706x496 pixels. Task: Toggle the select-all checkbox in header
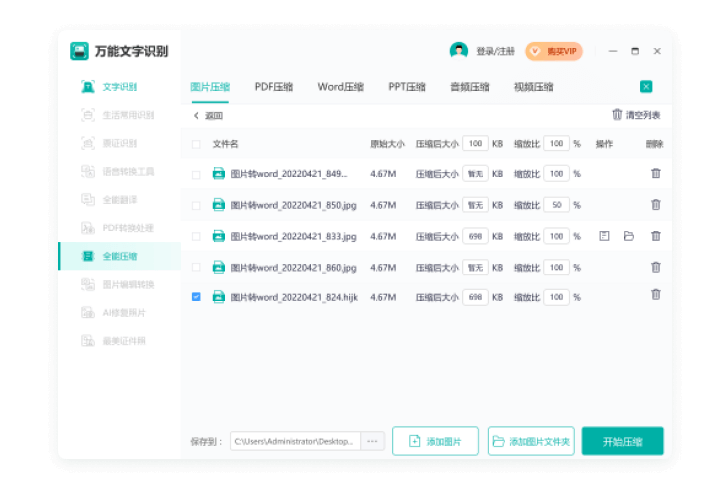[196, 144]
